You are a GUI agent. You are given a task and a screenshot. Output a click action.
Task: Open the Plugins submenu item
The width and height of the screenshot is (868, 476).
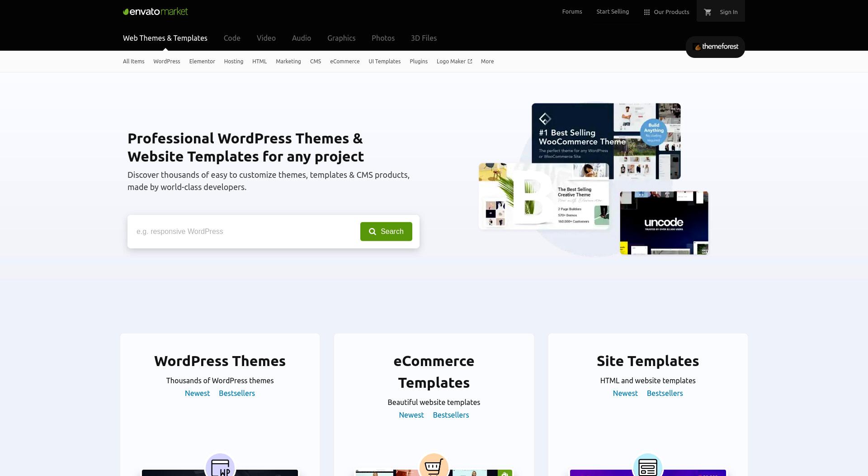point(418,62)
